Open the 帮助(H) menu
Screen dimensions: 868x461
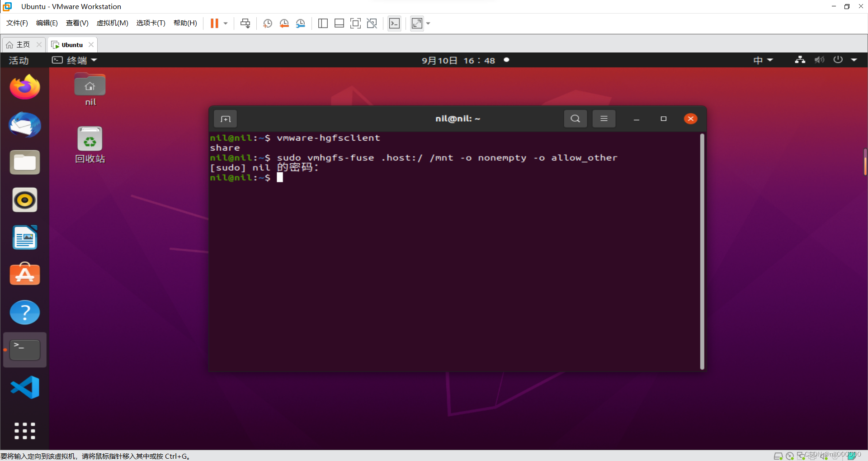click(x=185, y=23)
